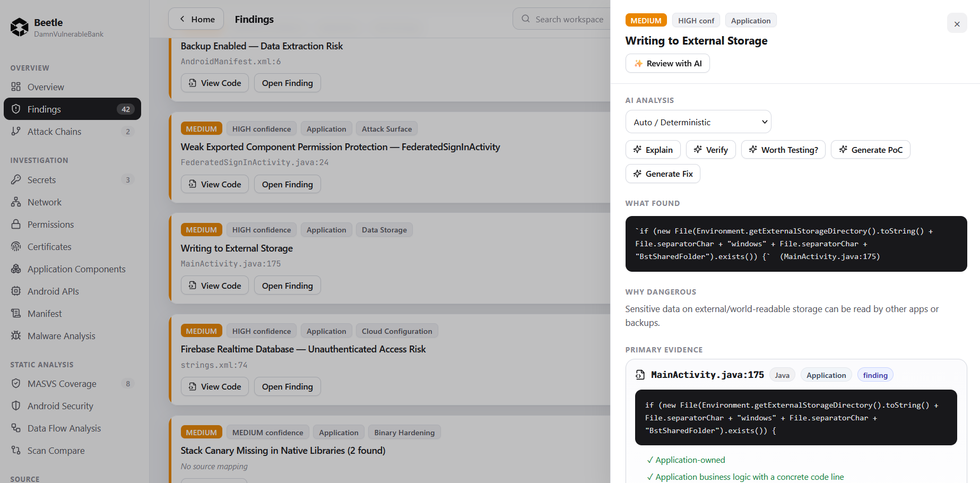
Task: Open Findings in the sidebar
Action: [x=72, y=109]
